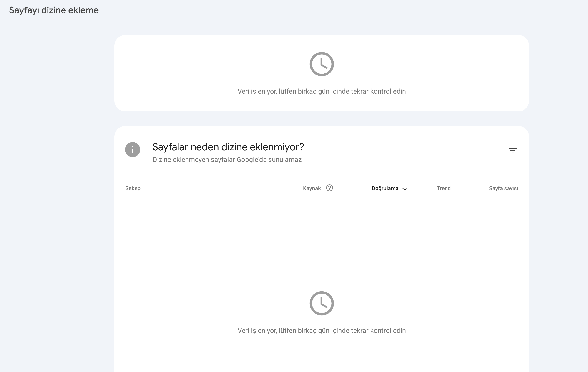Click the Sayfalar neden dizine eklenmiyor heading

tap(228, 147)
